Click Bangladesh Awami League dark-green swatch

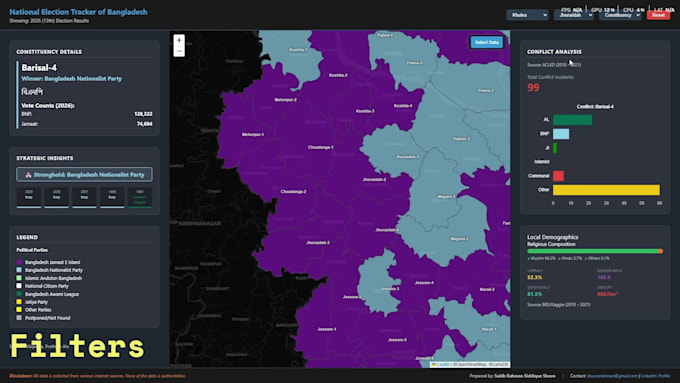(19, 294)
